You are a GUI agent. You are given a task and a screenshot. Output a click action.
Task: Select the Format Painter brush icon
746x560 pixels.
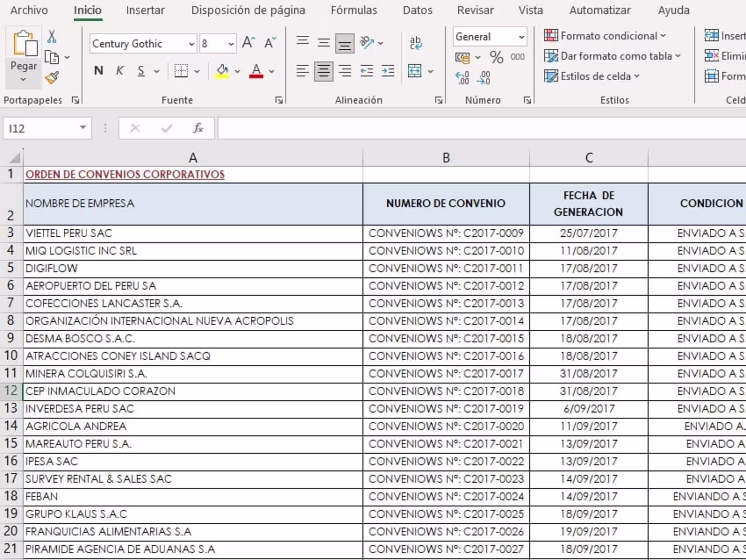pyautogui.click(x=52, y=78)
